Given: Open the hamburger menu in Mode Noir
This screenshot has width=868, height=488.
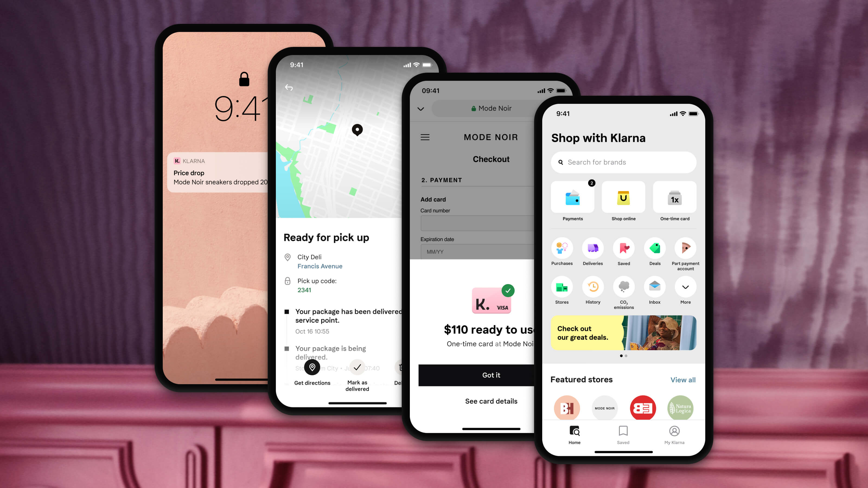Looking at the screenshot, I should pos(425,136).
